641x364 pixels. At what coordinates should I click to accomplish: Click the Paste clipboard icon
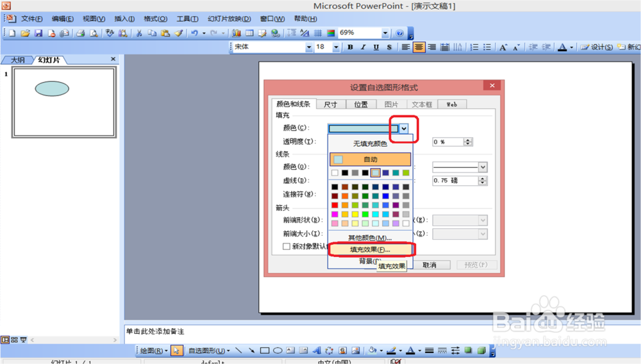click(165, 33)
